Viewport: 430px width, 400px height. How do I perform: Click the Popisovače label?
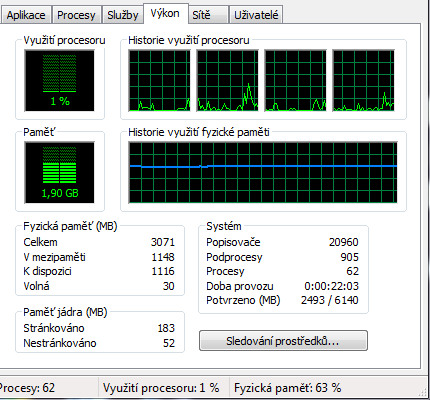[x=233, y=242]
